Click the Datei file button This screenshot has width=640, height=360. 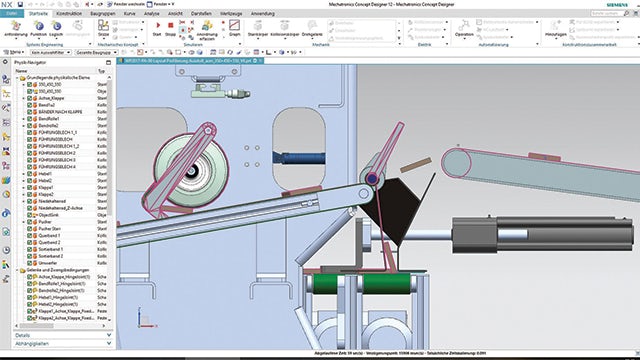click(x=11, y=13)
